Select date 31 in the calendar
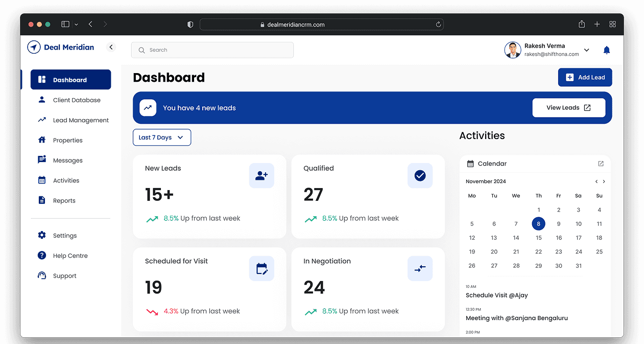This screenshot has height=344, width=644. tap(579, 265)
